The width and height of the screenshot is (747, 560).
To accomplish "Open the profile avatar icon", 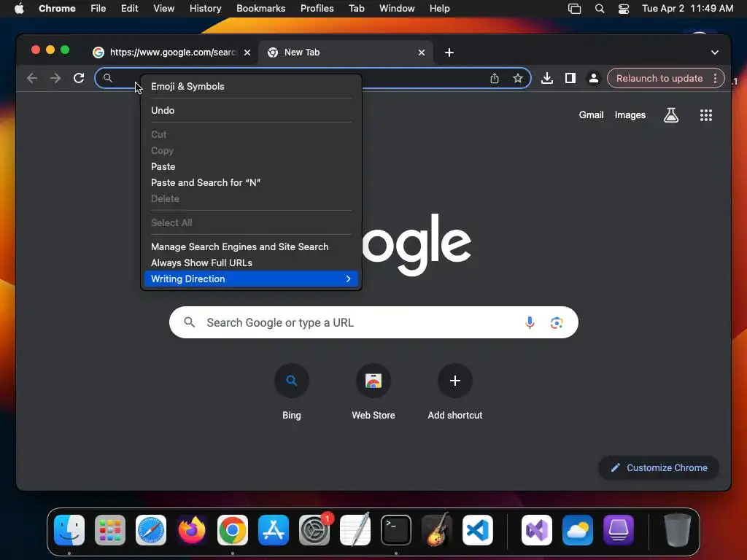I will (x=594, y=78).
